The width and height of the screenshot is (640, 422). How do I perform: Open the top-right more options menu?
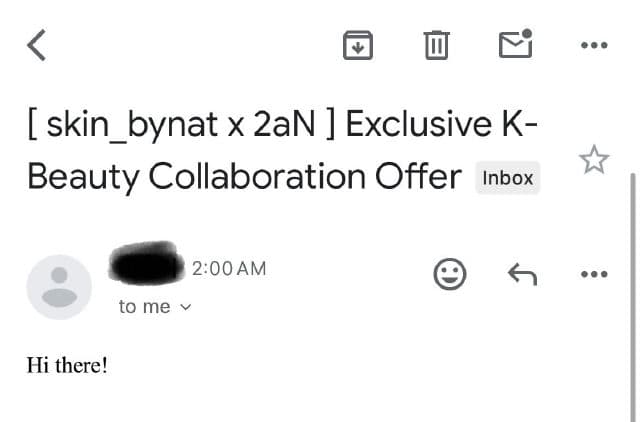click(594, 45)
